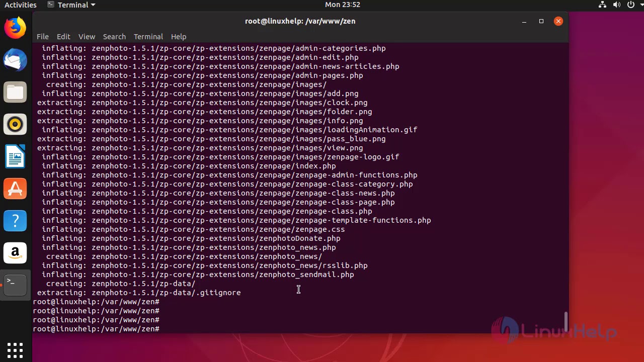
Task: Expand the Terminal app menu in top bar
Action: [x=71, y=5]
